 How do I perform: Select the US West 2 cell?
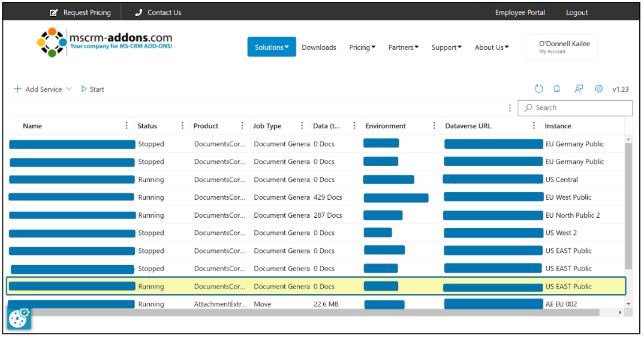(561, 233)
